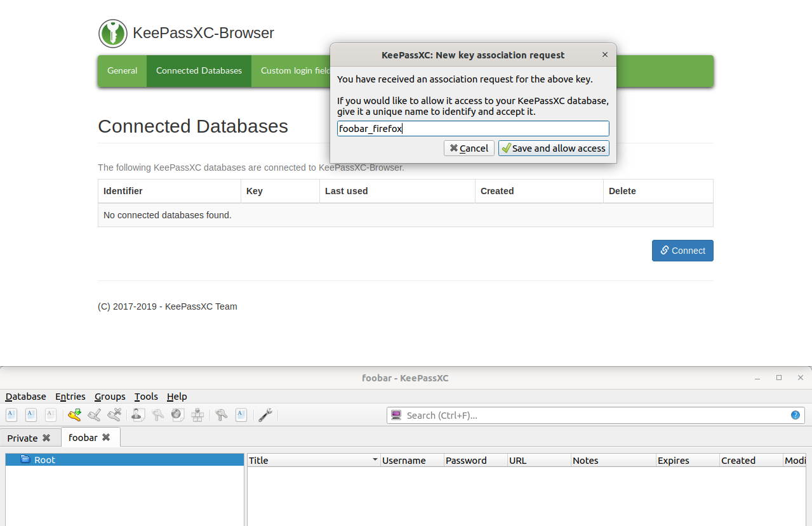Viewport: 812px width, 526px height.
Task: Close the foobar database tab
Action: (x=106, y=437)
